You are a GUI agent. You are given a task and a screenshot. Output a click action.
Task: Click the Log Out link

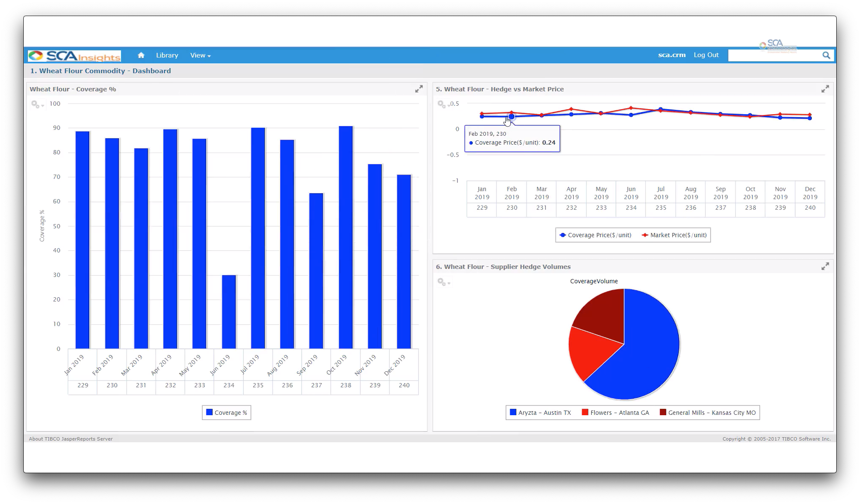(706, 55)
